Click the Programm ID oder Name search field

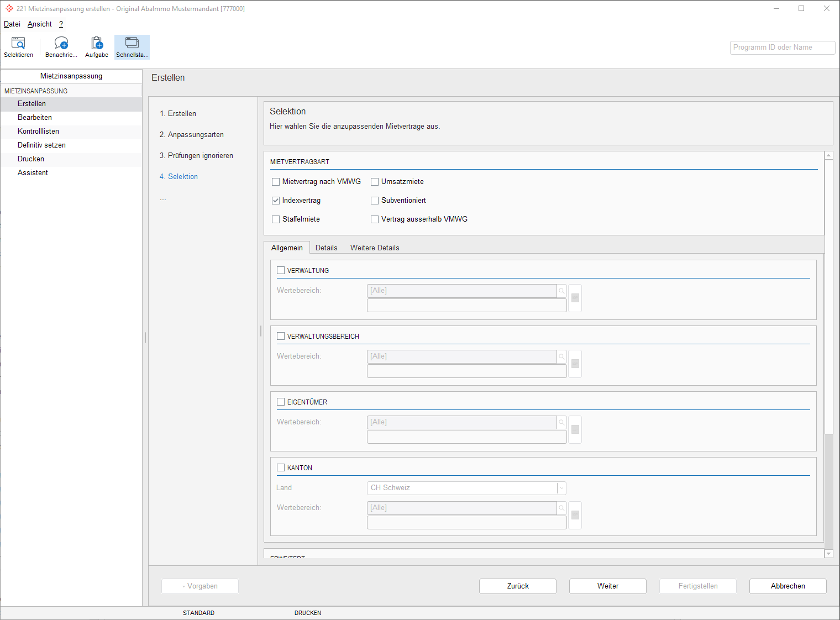(783, 48)
